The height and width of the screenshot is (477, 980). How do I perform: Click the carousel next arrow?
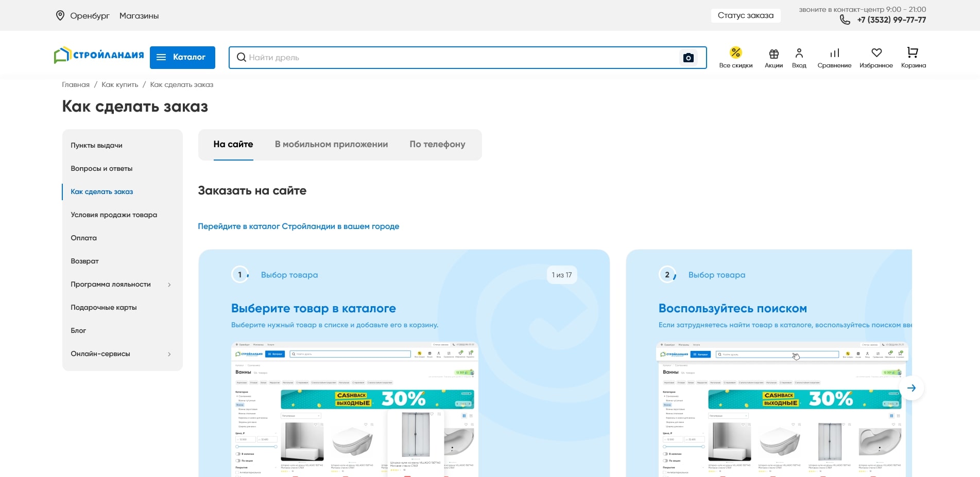click(912, 388)
